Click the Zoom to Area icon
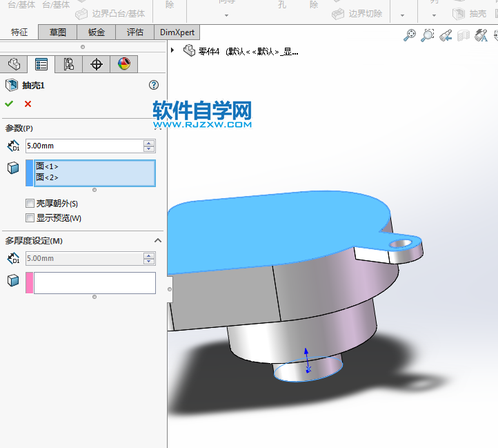 (428, 35)
